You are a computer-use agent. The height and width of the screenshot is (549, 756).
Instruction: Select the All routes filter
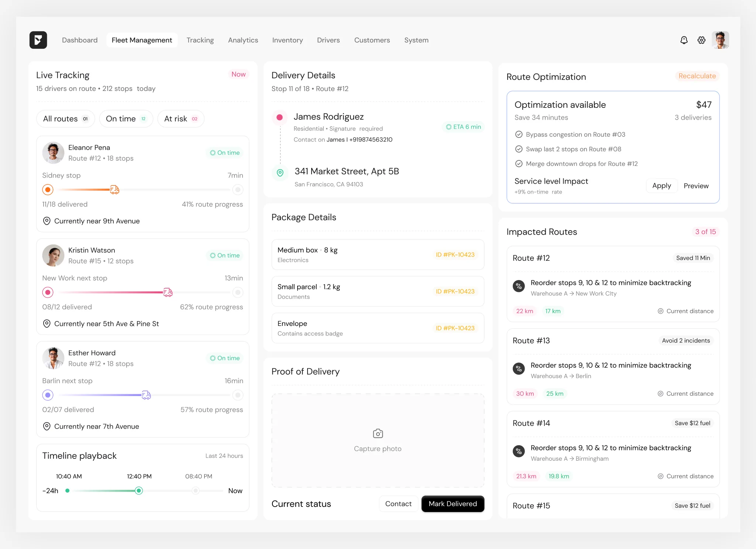66,119
